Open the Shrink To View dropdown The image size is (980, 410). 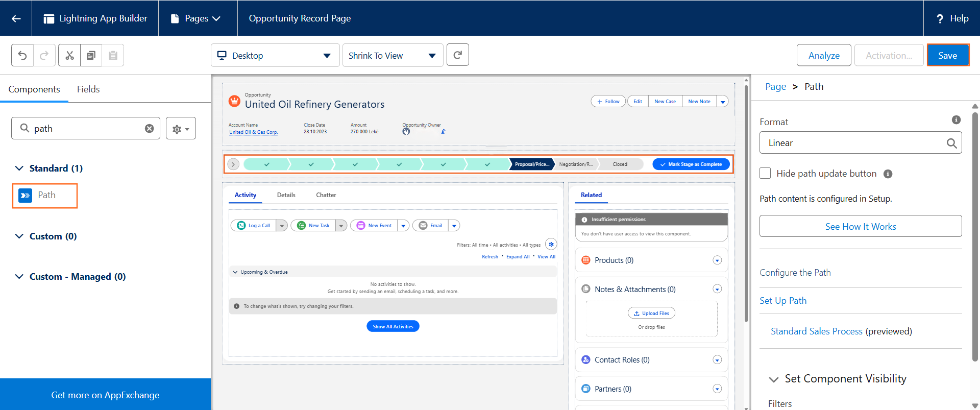pos(393,55)
